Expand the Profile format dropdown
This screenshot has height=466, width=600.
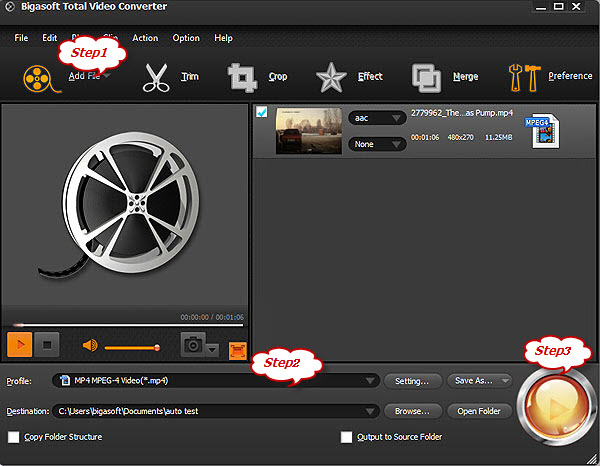[370, 381]
